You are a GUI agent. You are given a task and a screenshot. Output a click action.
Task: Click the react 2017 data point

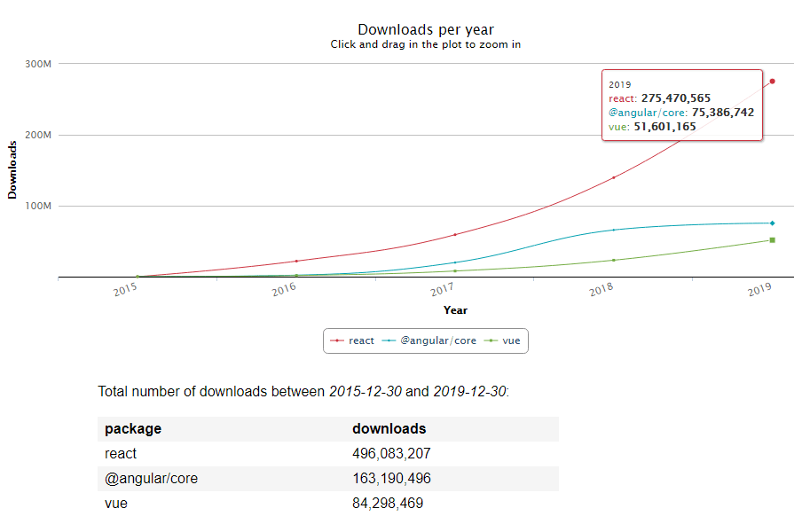(454, 234)
